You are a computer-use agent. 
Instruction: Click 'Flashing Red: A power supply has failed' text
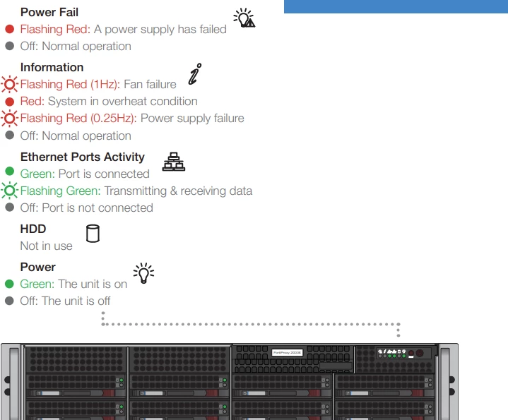(x=123, y=30)
